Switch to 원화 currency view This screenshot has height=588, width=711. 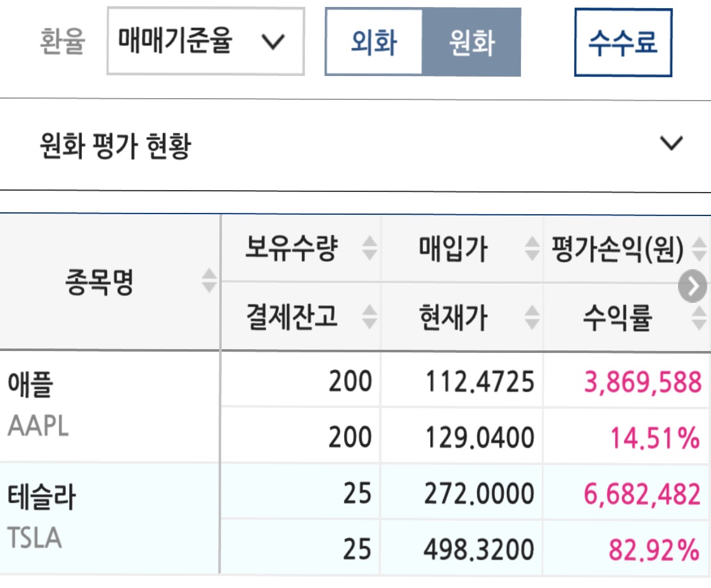[x=471, y=42]
